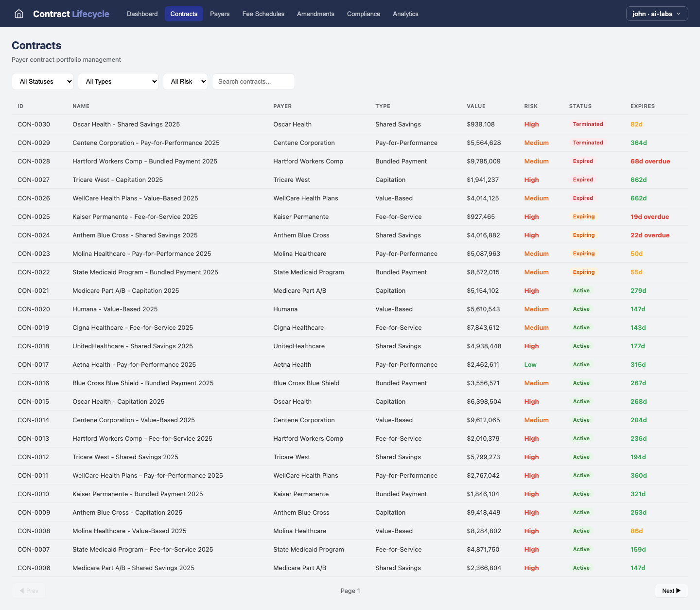Open the Amendments page
Image resolution: width=700 pixels, height=610 pixels.
click(315, 14)
